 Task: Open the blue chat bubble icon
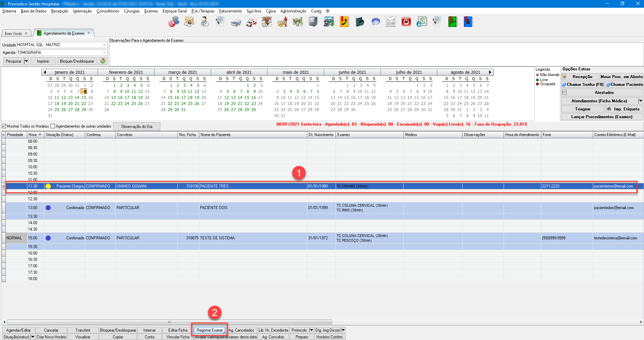click(375, 22)
